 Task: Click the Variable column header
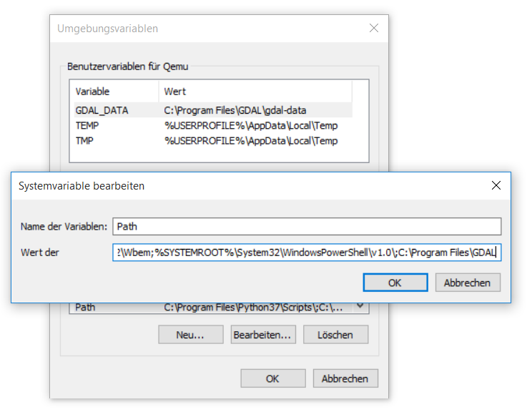coord(92,92)
